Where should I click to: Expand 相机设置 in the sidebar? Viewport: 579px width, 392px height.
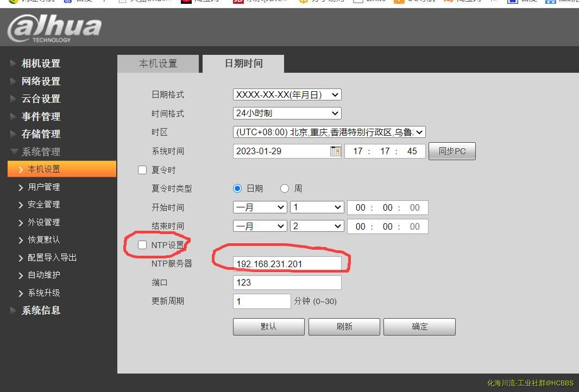[41, 64]
